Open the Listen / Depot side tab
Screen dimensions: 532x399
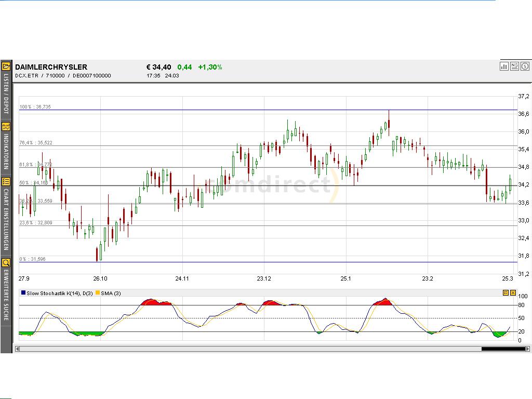click(x=6, y=94)
